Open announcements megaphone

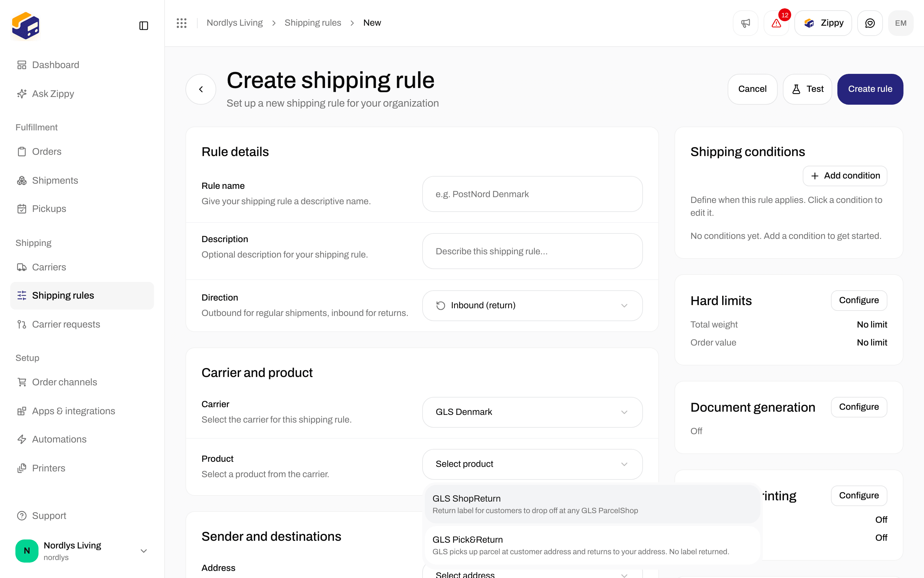click(x=745, y=23)
